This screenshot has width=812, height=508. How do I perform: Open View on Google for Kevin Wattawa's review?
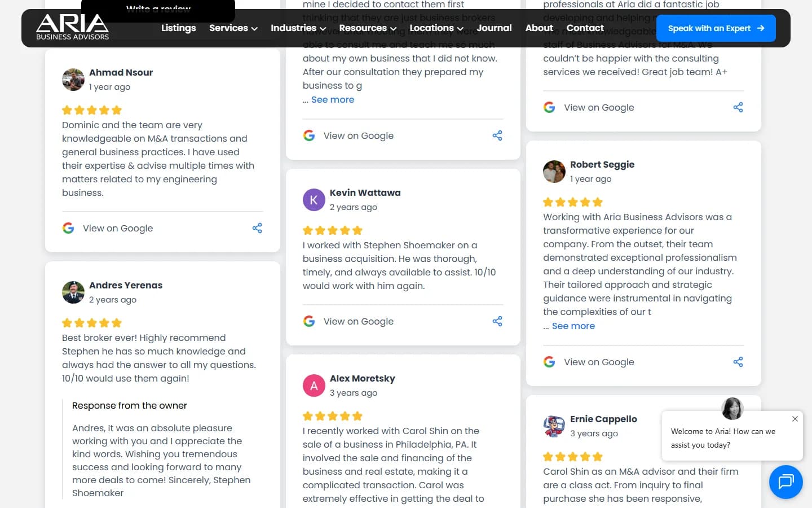point(359,321)
